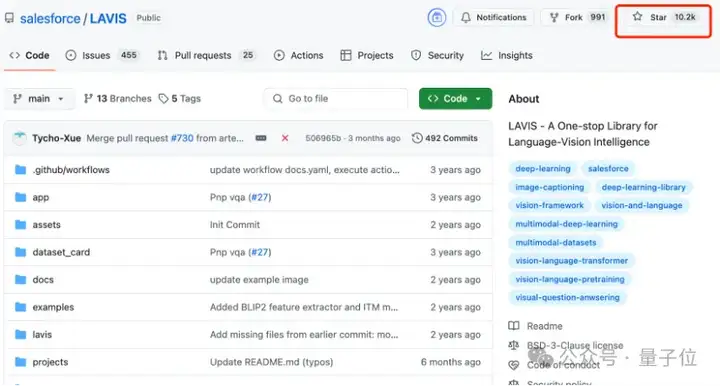
Task: Open the salesforce organization link
Action: [50, 18]
